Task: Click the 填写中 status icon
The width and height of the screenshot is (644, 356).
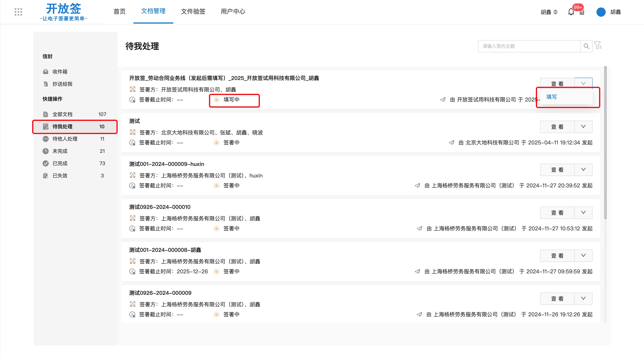Action: (x=217, y=100)
